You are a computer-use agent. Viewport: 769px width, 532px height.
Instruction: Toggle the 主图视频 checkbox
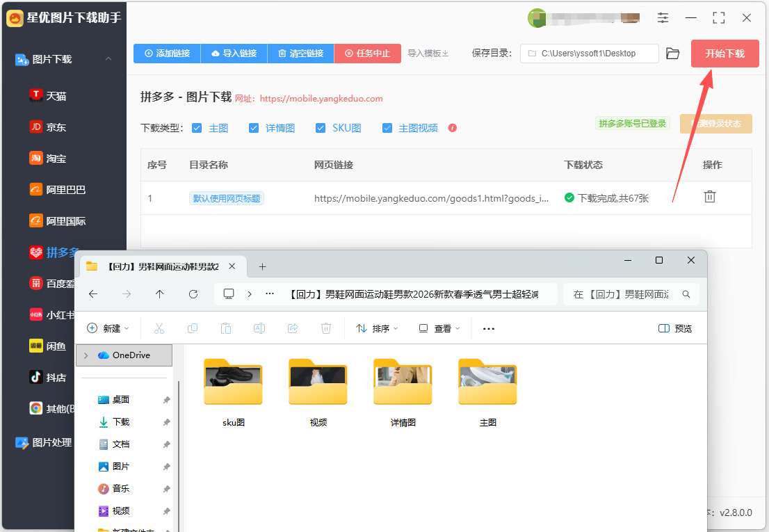click(387, 128)
